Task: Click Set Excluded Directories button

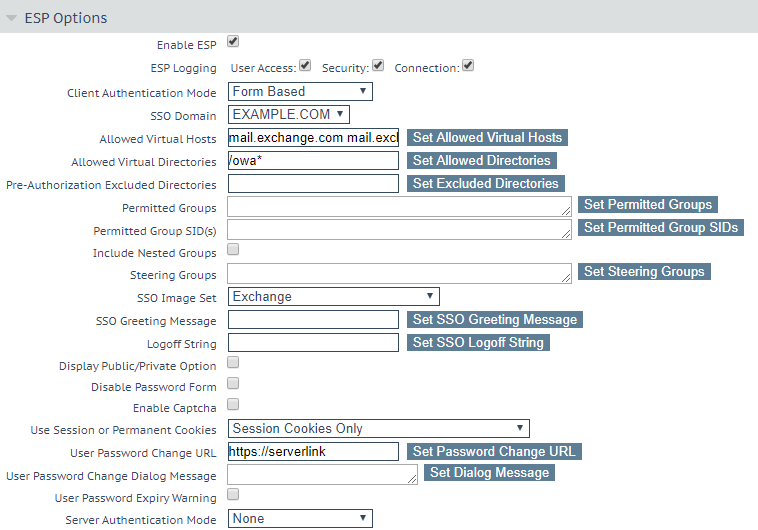Action: pos(486,184)
